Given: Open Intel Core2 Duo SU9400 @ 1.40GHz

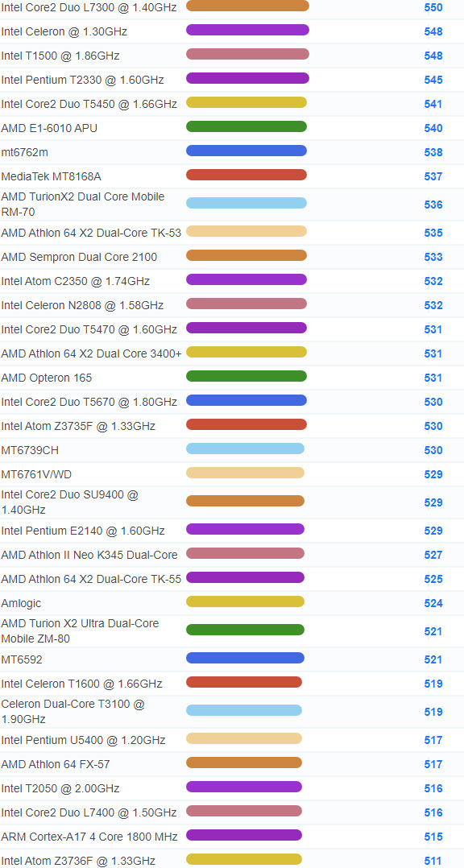Looking at the screenshot, I should (x=70, y=502).
